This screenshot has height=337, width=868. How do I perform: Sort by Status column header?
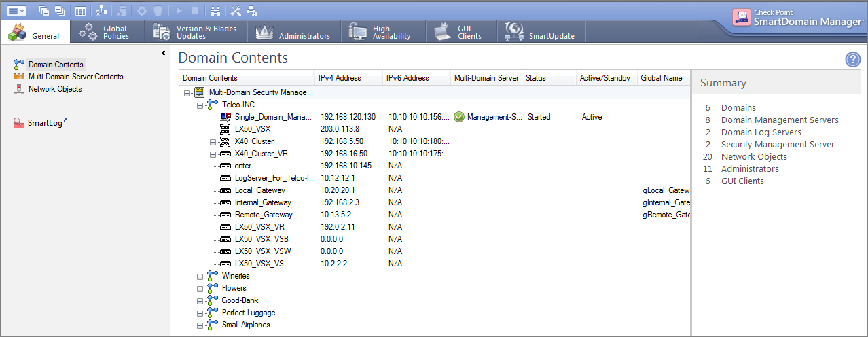pos(549,78)
